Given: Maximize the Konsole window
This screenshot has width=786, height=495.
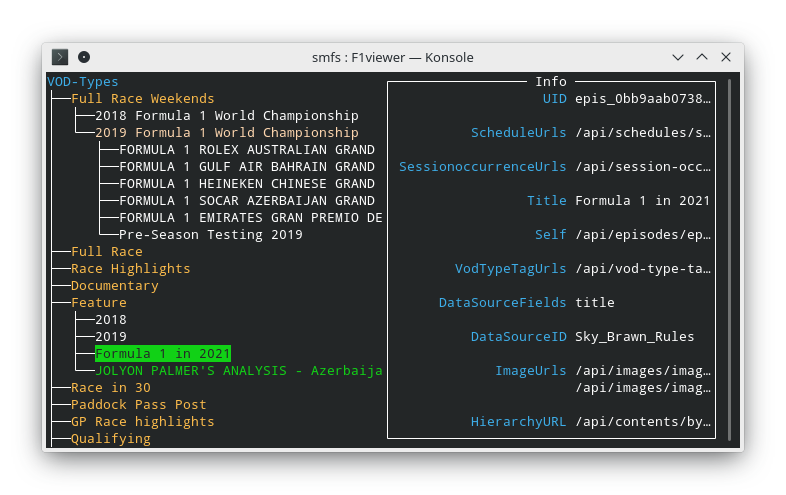Looking at the screenshot, I should 702,57.
